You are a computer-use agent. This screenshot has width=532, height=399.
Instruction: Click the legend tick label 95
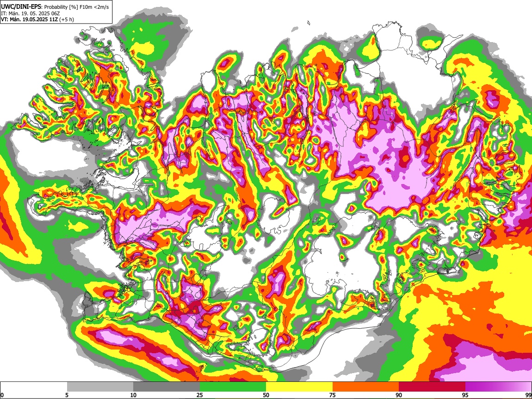pyautogui.click(x=465, y=395)
